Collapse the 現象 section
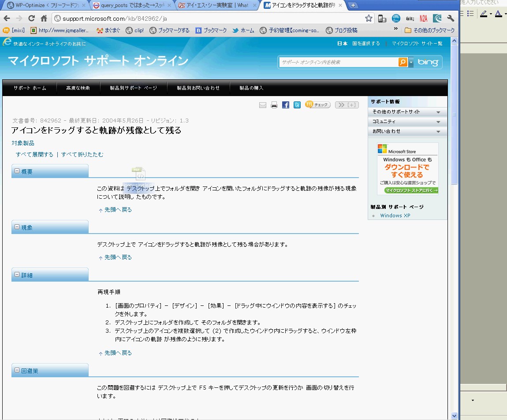The image size is (507, 420). 17,227
